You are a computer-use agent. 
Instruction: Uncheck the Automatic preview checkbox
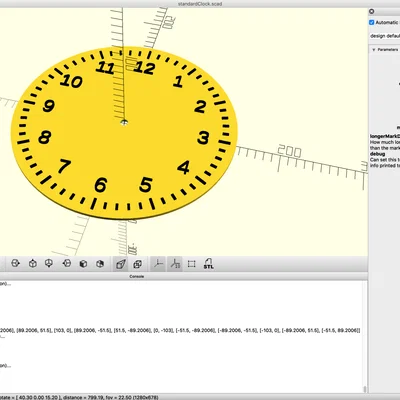coord(372,22)
